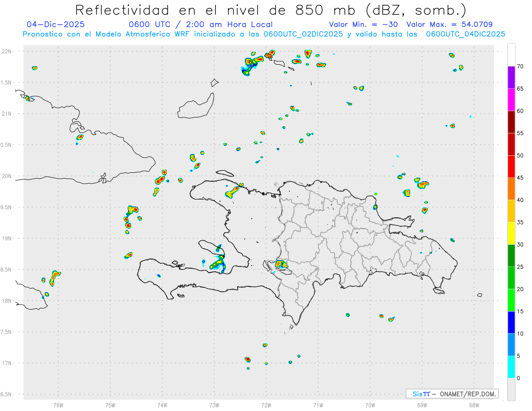This screenshot has width=532, height=411.
Task: Click the '68W' longitude label
Action: tap(474, 405)
